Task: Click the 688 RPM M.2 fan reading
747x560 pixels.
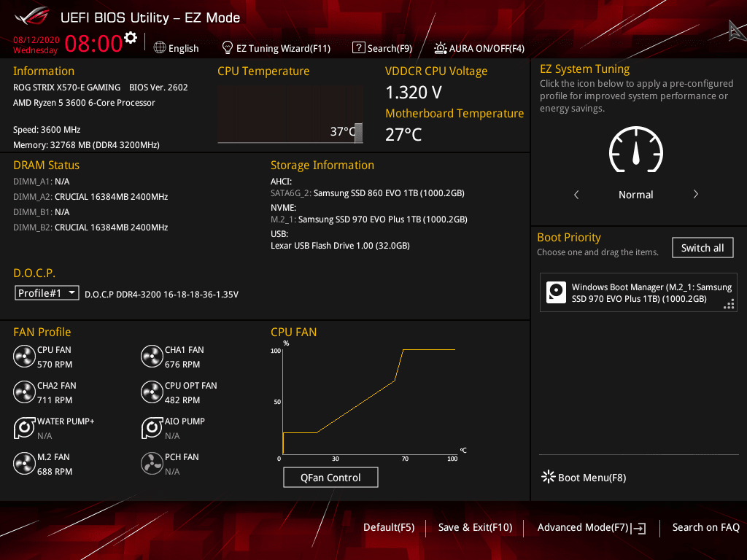Action: coord(55,472)
